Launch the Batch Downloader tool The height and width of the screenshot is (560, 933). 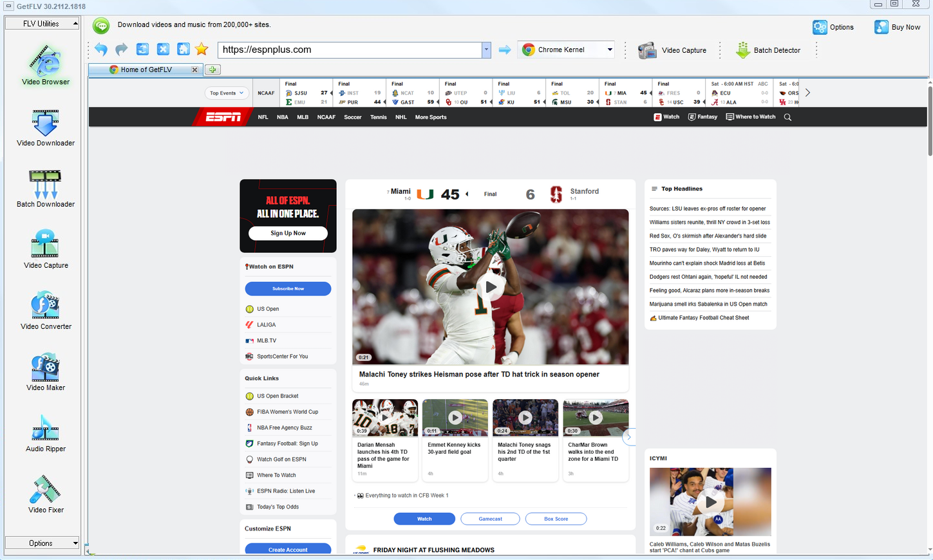pos(45,189)
